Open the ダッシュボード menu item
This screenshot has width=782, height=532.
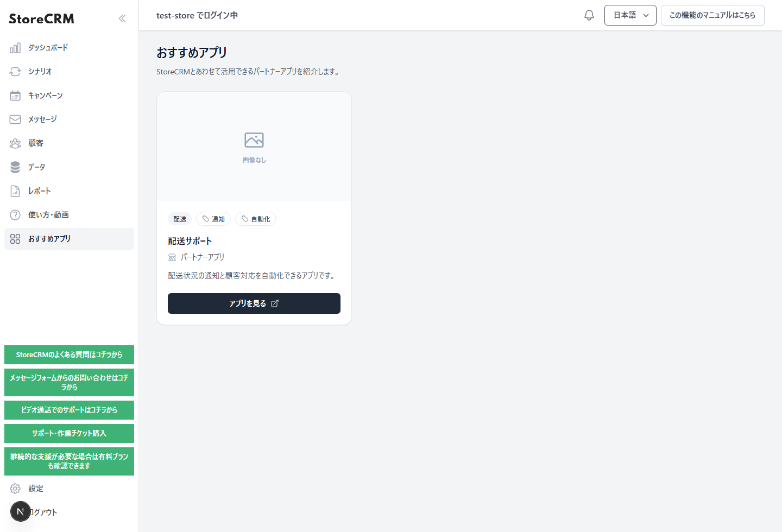click(x=69, y=48)
